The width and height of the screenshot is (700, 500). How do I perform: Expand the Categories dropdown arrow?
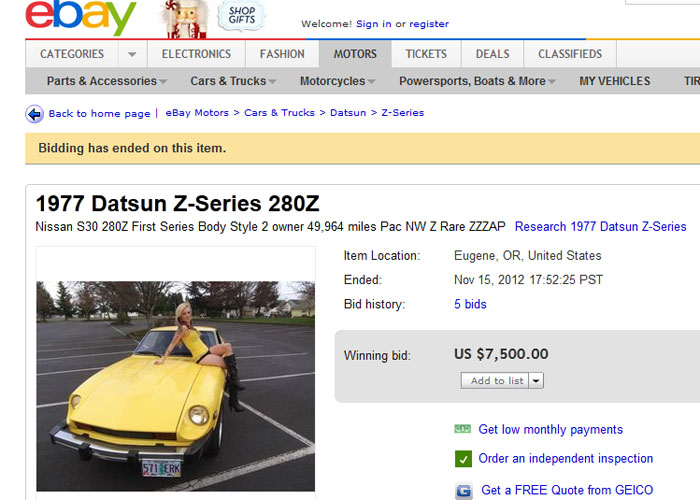(132, 54)
